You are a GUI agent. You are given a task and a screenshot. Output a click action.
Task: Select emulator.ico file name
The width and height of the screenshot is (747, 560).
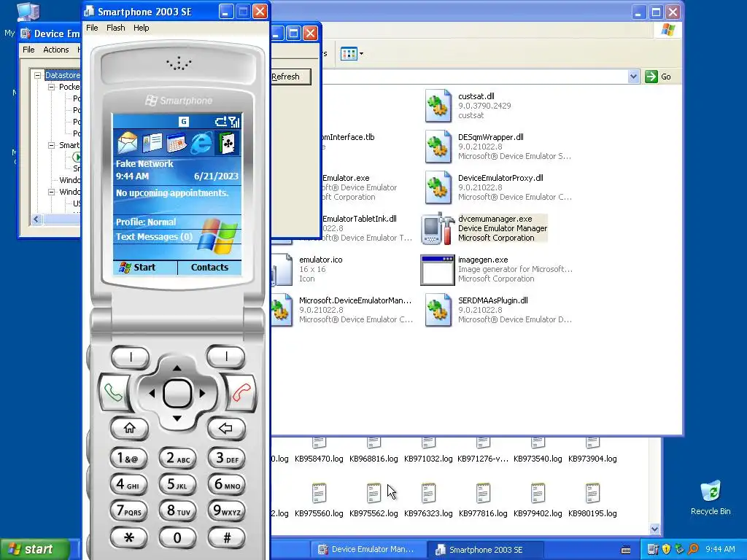tap(321, 260)
